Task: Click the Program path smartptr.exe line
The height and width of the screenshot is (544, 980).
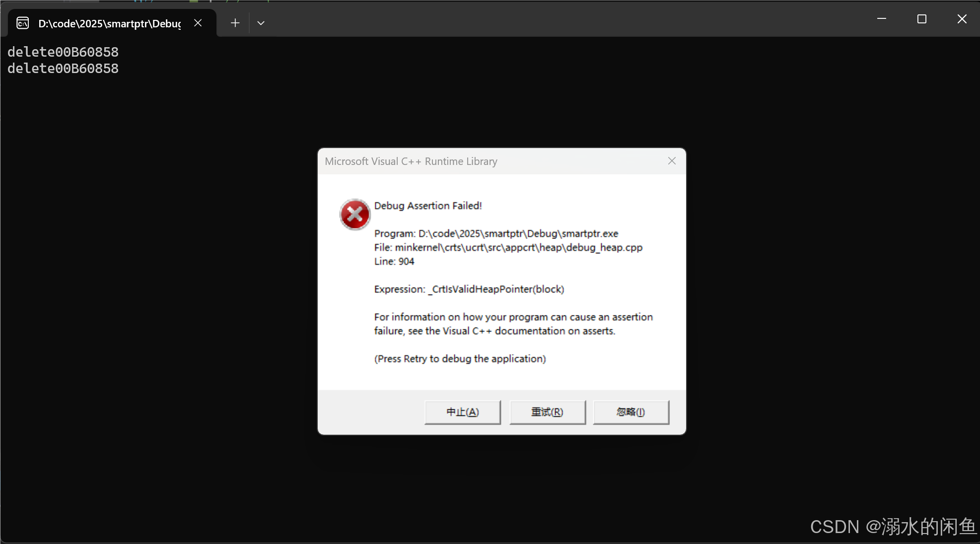Action: coord(496,233)
